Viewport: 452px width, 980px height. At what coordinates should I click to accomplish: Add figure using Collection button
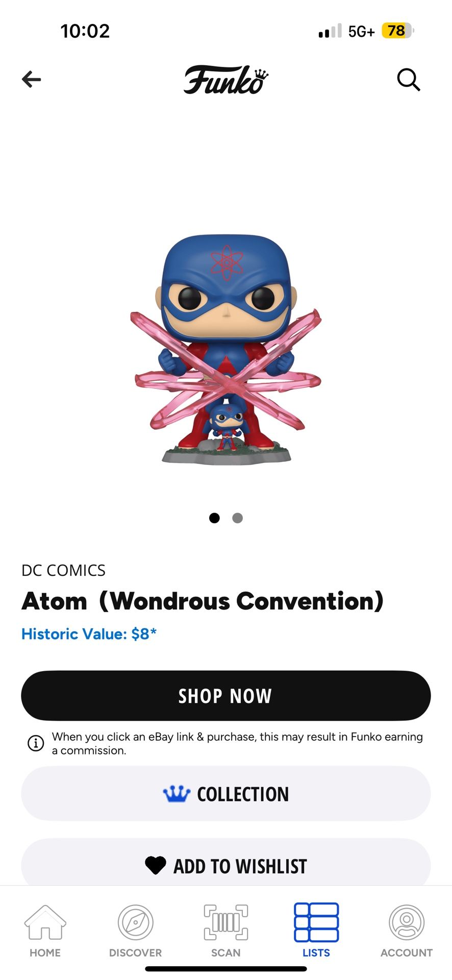(x=226, y=794)
